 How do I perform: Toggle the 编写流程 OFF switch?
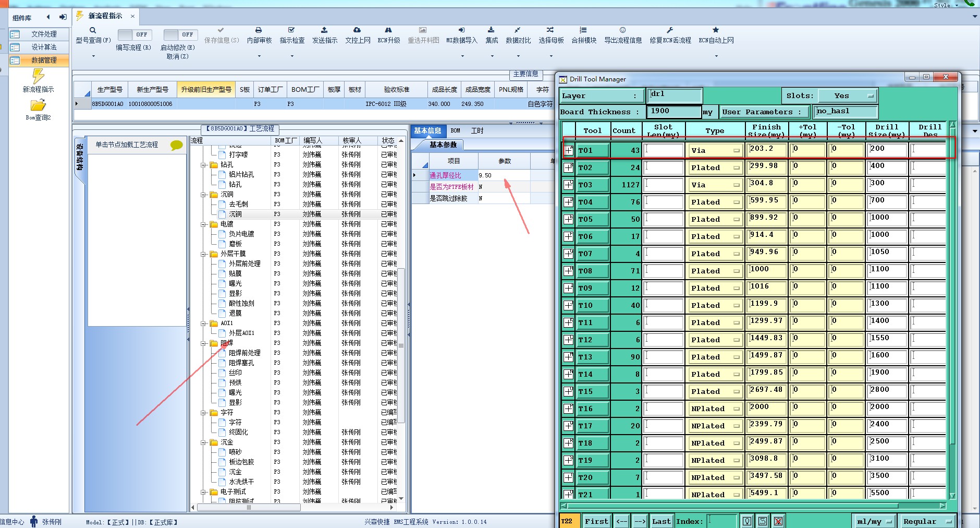135,34
